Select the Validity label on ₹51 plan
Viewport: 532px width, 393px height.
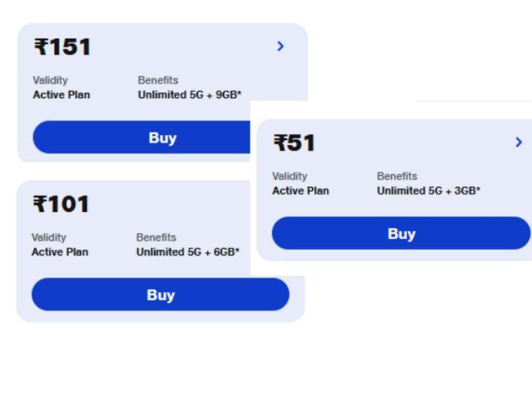[289, 176]
